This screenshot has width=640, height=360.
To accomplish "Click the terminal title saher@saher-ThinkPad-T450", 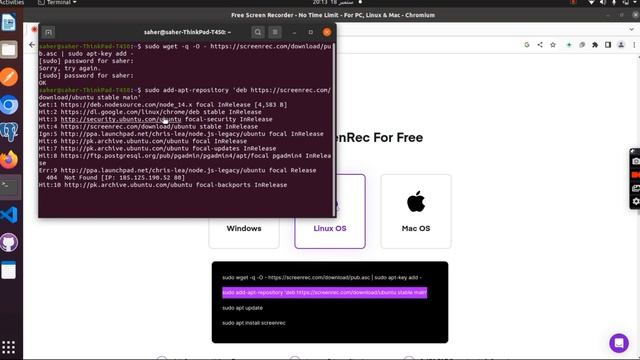I will pyautogui.click(x=187, y=32).
